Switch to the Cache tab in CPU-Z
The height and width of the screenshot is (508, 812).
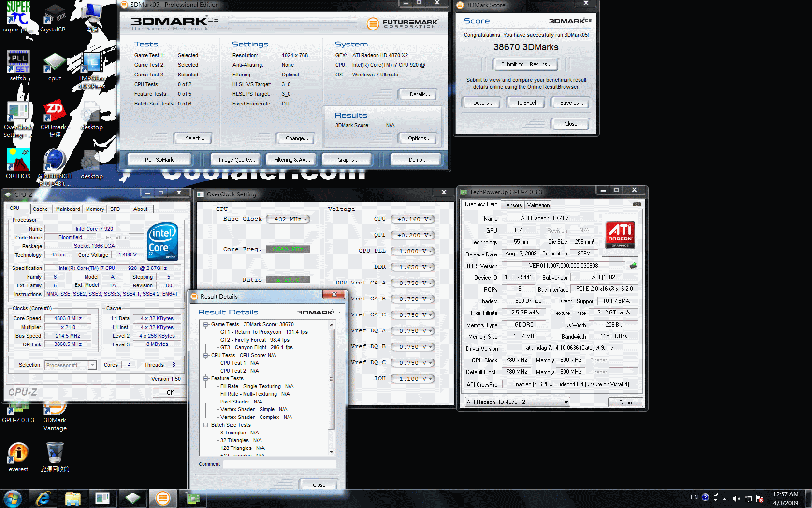coord(40,209)
